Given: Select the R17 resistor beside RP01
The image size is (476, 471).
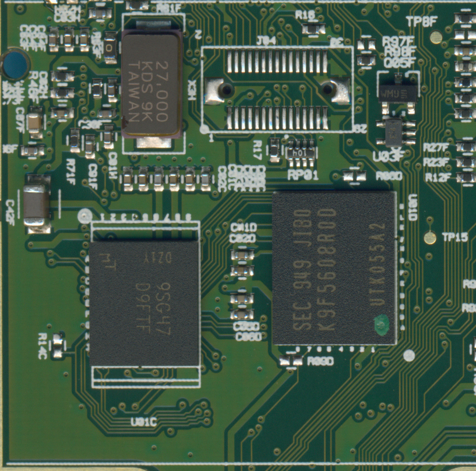Looking at the screenshot, I should [275, 151].
